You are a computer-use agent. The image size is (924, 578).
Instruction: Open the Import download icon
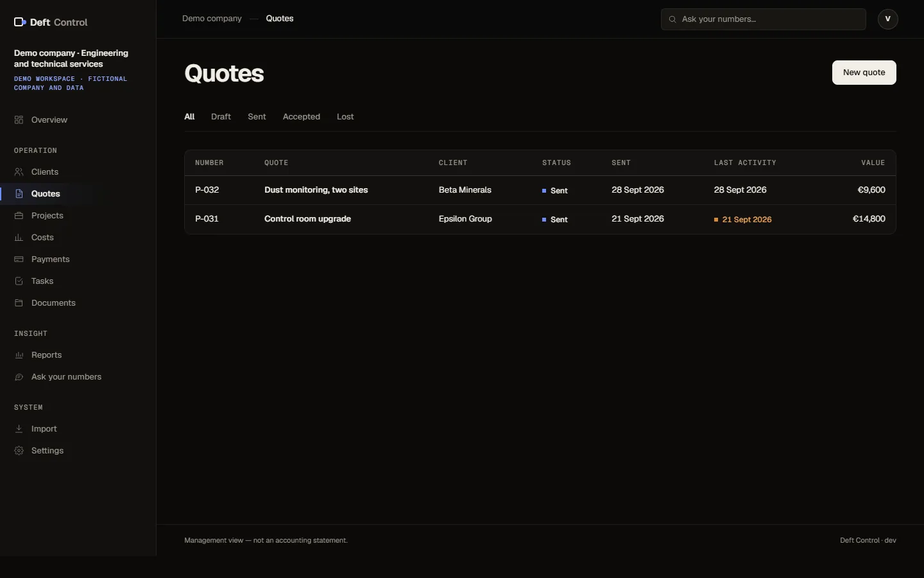coord(19,429)
